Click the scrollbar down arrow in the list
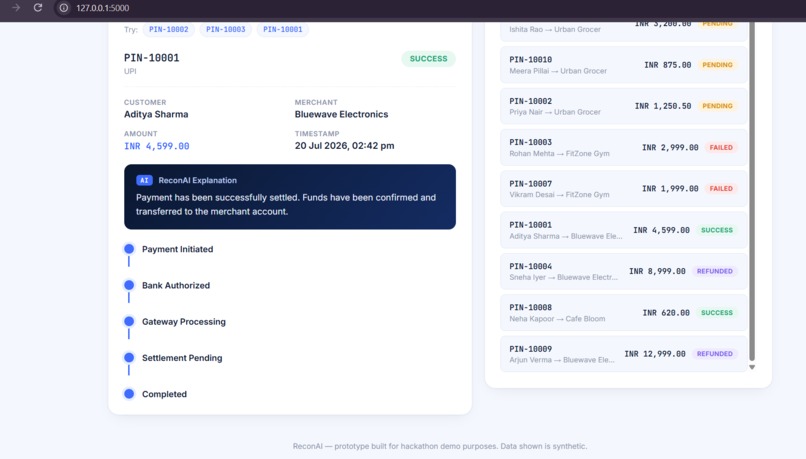Viewport: 806px width, 459px height. (x=752, y=367)
